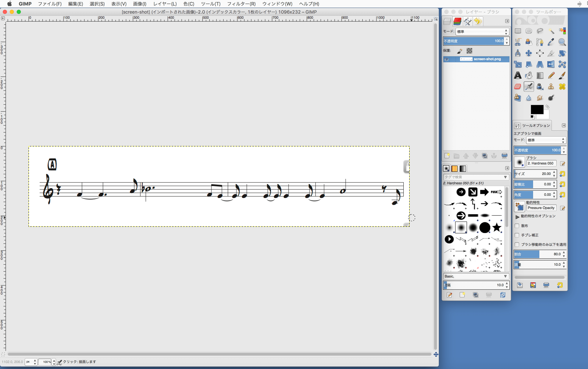
Task: Select the Fuzzy Select magic wand
Action: click(551, 31)
